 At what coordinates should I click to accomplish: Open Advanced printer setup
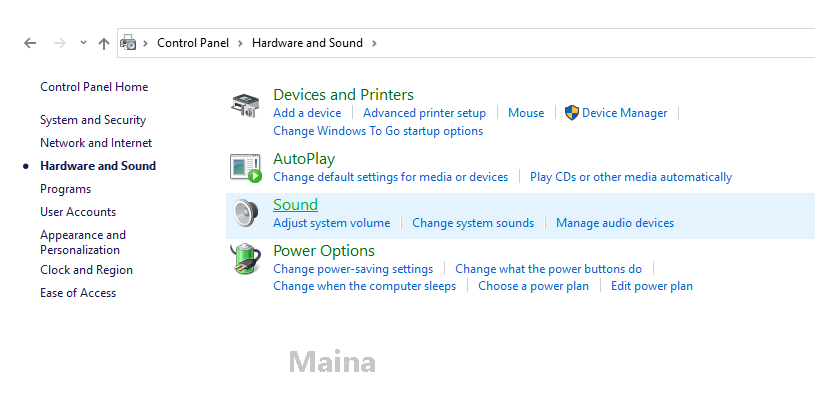tap(424, 113)
